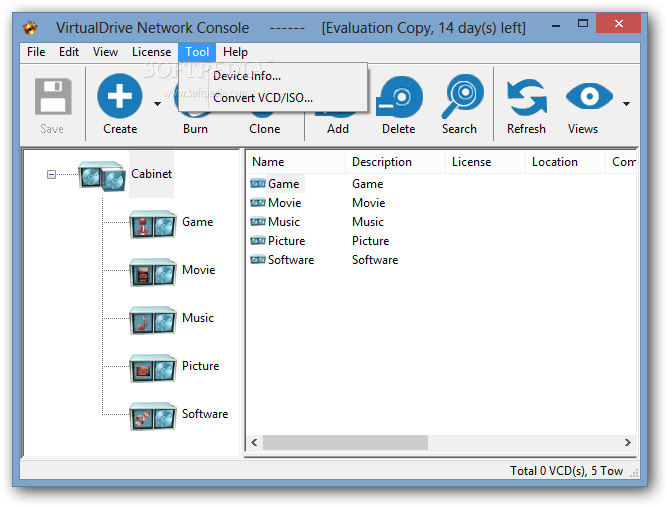Click the application icon in title bar
668x507 pixels.
[x=30, y=28]
